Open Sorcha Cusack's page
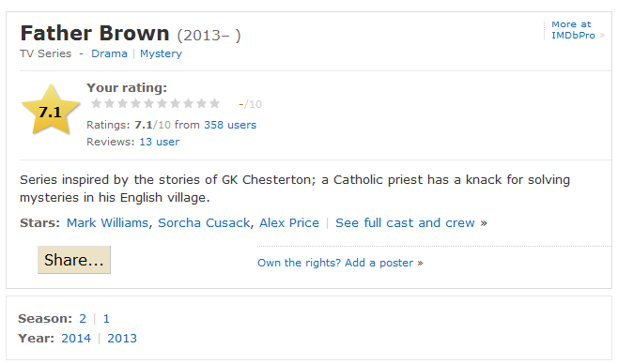 [204, 222]
